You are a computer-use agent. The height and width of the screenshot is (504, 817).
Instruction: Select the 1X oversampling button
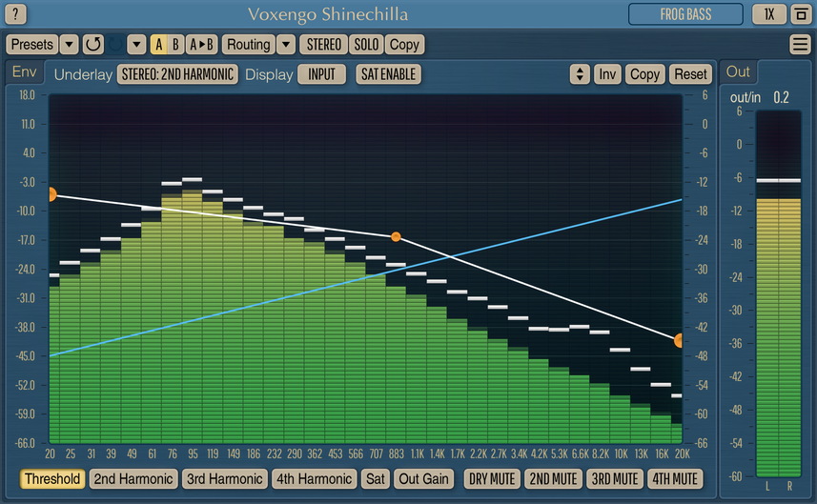tap(768, 14)
